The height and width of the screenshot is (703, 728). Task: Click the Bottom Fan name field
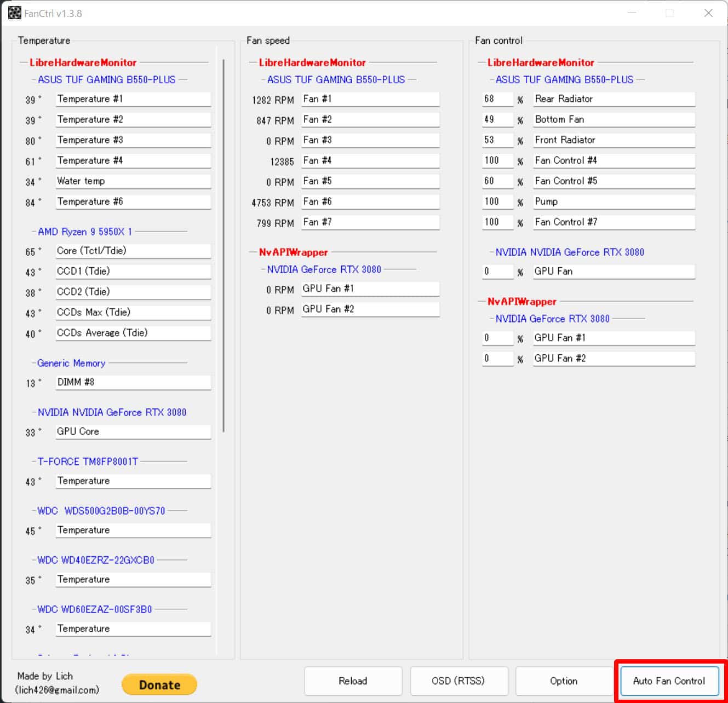coord(614,120)
